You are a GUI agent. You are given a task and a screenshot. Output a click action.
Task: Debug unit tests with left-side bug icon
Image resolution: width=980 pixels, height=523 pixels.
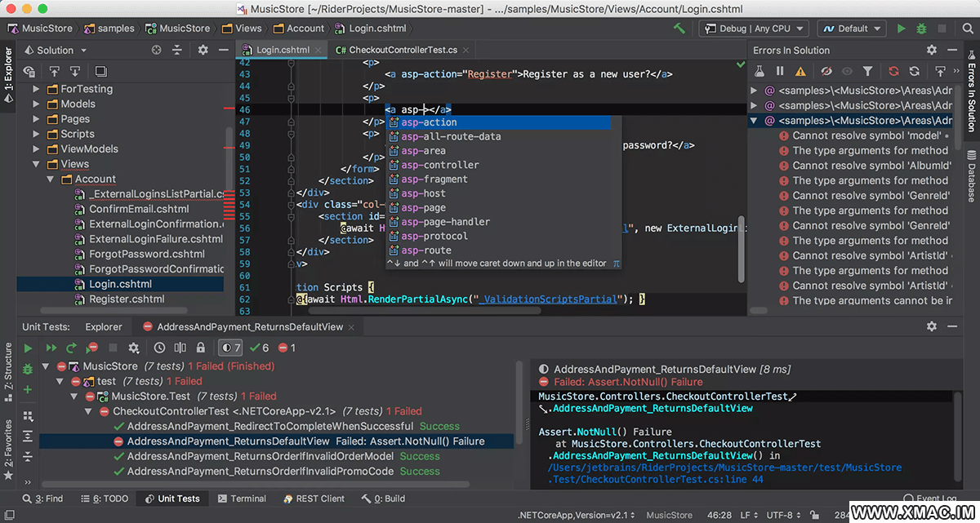pyautogui.click(x=28, y=369)
